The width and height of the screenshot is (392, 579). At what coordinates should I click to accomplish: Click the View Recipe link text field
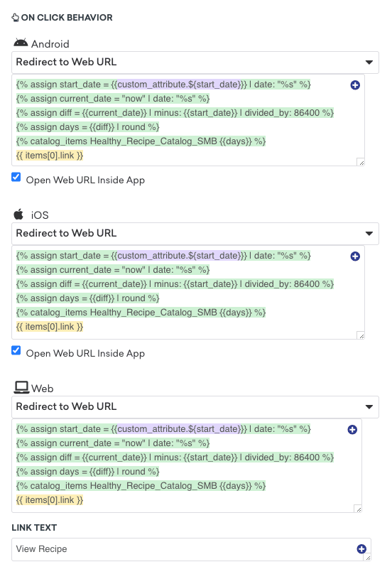pos(191,549)
